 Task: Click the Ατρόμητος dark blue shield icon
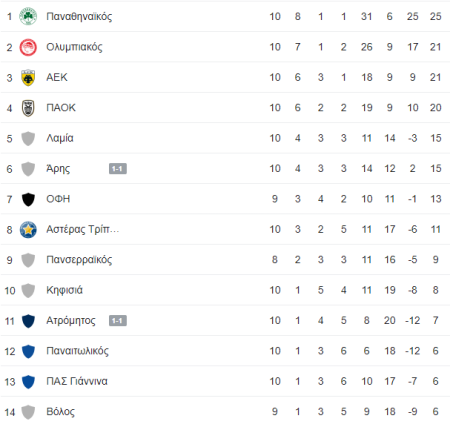point(28,321)
